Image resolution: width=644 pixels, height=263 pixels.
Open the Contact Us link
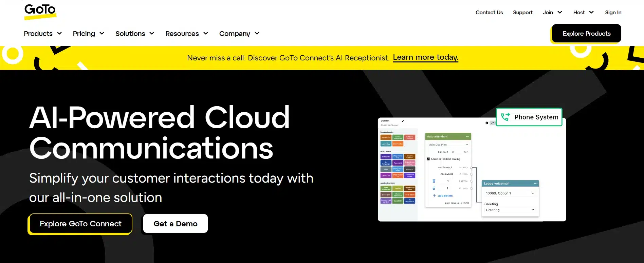[489, 12]
